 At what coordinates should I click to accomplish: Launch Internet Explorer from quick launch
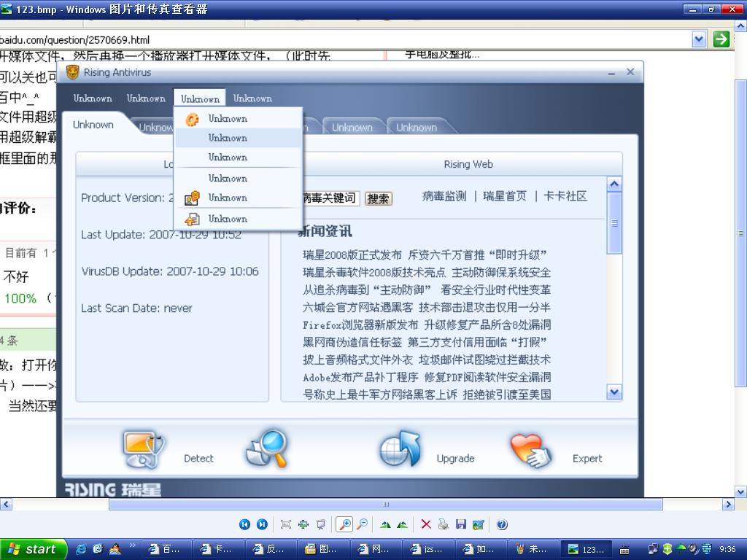tap(81, 549)
